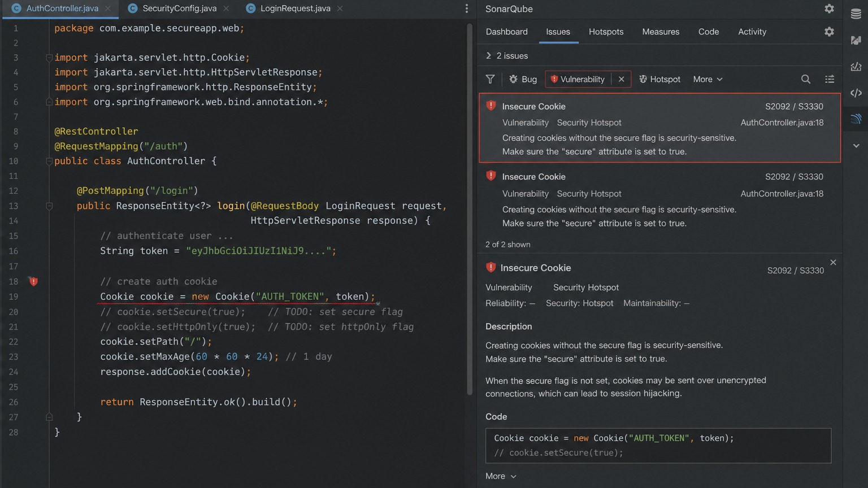Open the editor tabs kebab menu
The height and width of the screenshot is (488, 868).
[466, 8]
